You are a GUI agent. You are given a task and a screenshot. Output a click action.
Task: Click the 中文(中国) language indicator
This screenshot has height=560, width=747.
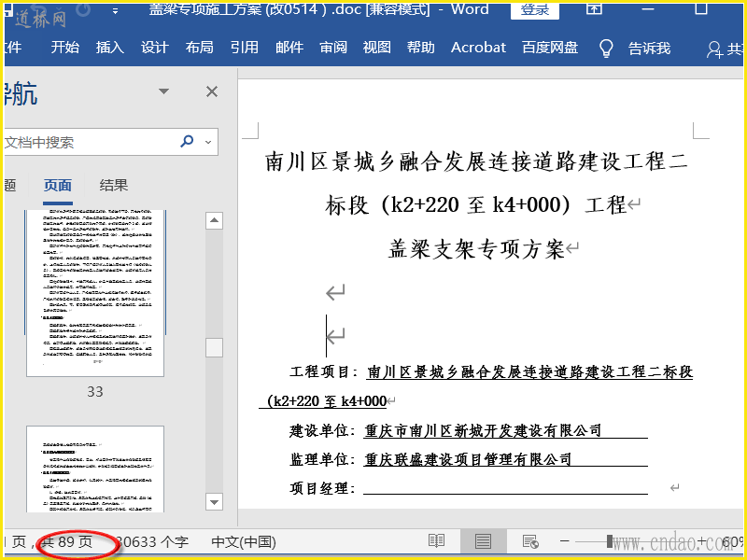(x=244, y=541)
